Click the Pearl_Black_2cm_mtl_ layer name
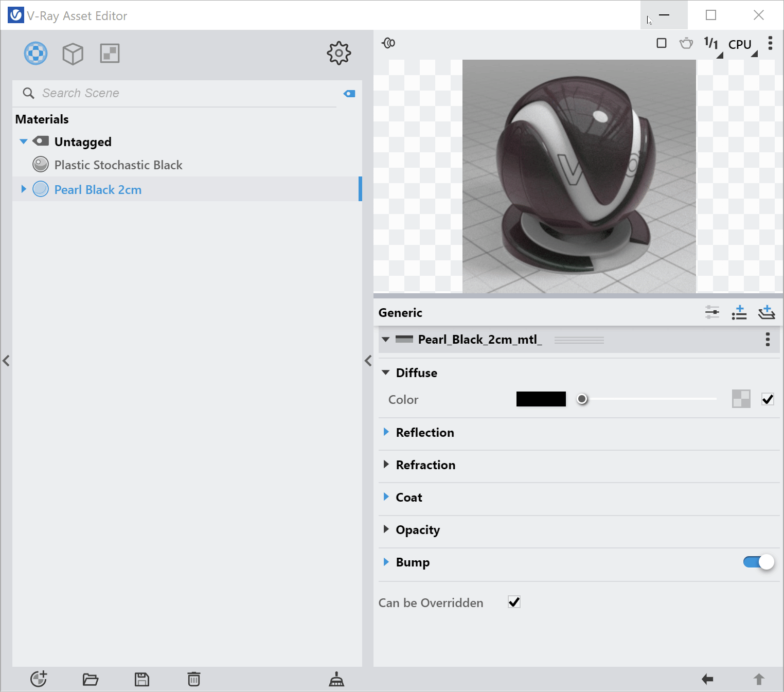This screenshot has width=784, height=692. 480,340
